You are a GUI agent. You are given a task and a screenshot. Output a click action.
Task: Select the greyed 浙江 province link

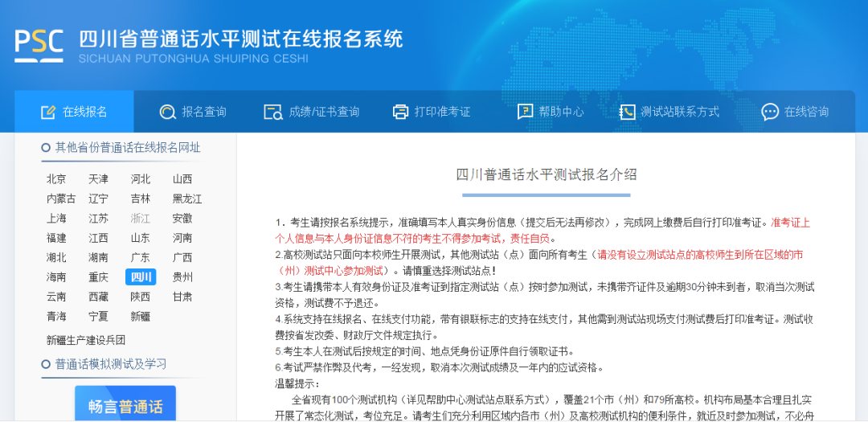tap(141, 218)
